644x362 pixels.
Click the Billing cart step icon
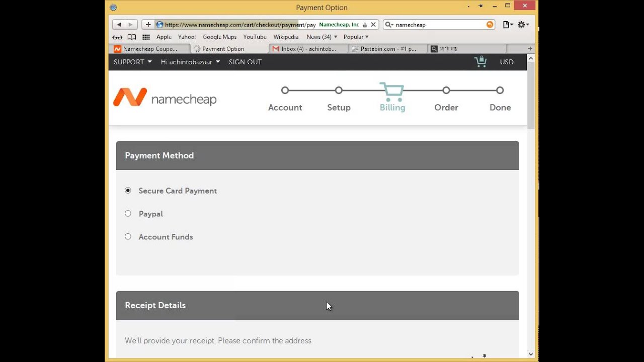pyautogui.click(x=392, y=92)
